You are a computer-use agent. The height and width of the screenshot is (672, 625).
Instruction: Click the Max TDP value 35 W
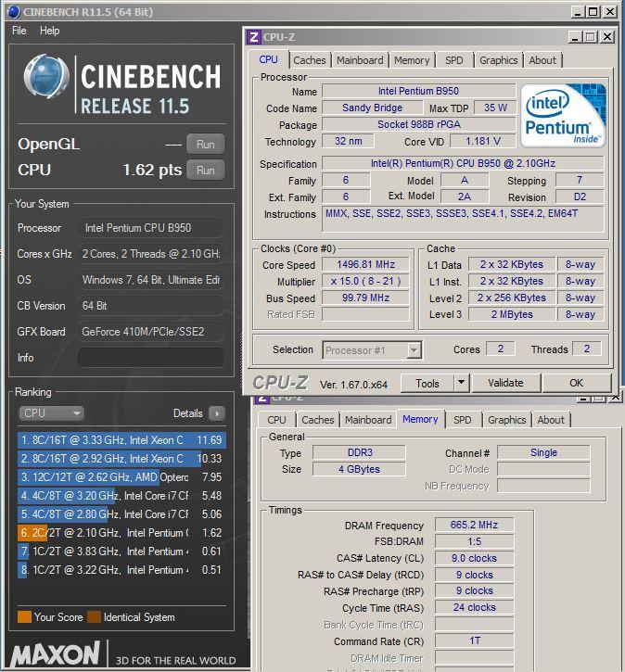click(x=495, y=108)
